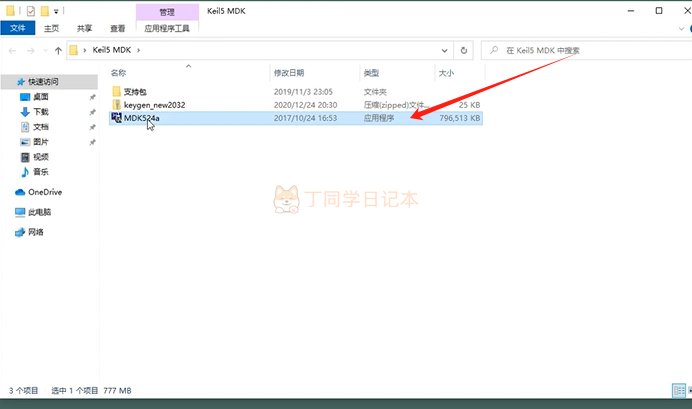692x409 pixels.
Task: Open OneDrive in the navigation pane
Action: pyautogui.click(x=45, y=192)
